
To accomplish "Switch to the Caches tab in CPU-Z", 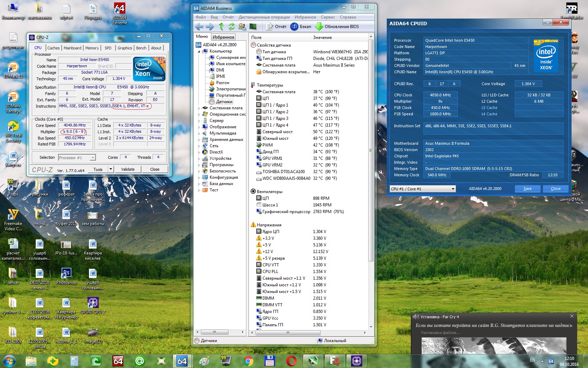I will [53, 48].
